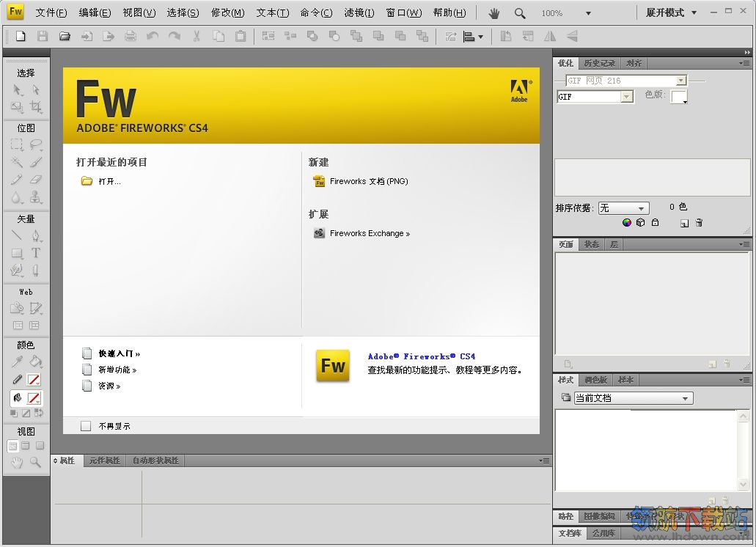Switch to the 历史记录 tab
The height and width of the screenshot is (547, 756).
599,63
